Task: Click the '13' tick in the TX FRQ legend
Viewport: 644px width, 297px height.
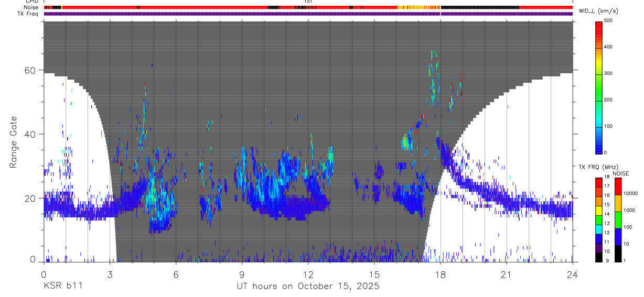Action: tap(606, 223)
